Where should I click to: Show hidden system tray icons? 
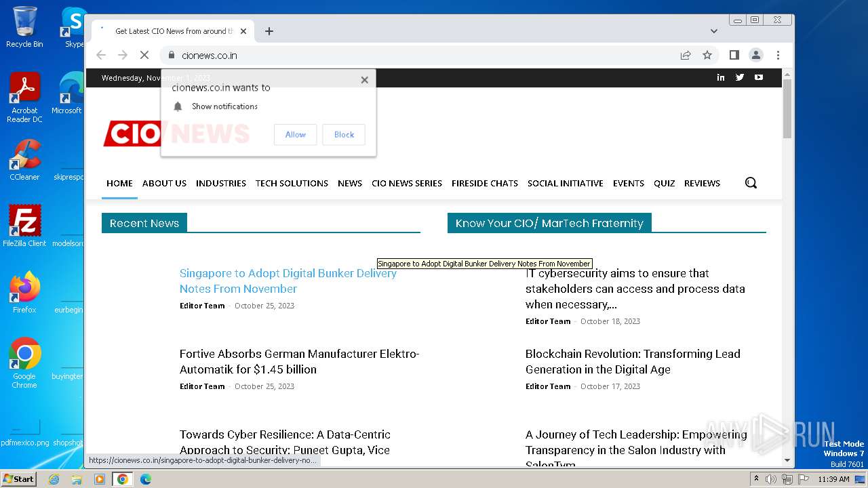[x=756, y=479]
